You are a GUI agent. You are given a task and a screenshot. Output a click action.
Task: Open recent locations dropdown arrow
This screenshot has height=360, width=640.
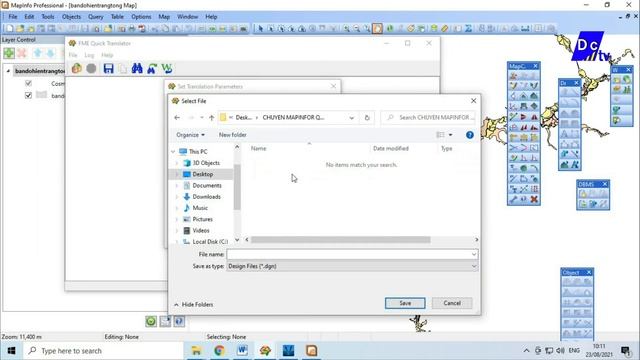tap(202, 118)
